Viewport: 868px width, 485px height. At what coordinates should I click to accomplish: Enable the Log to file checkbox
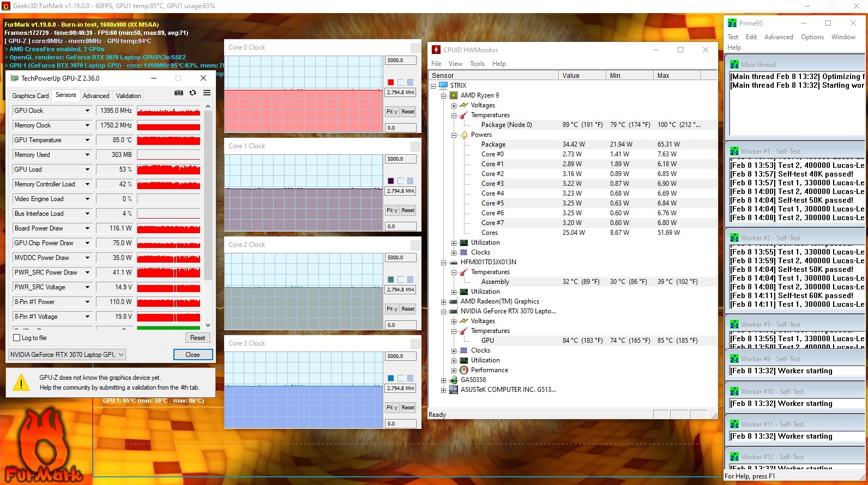(16, 338)
